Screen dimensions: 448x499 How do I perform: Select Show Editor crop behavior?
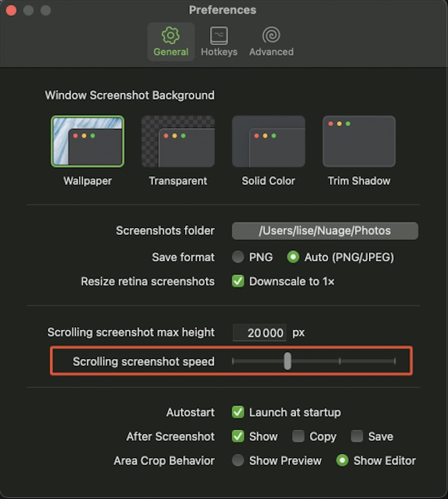click(x=342, y=461)
